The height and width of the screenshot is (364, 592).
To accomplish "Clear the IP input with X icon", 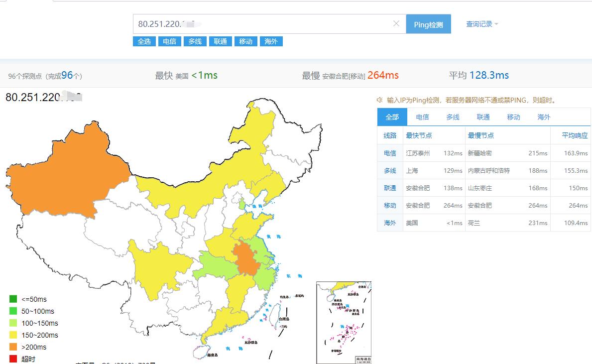I will 396,24.
